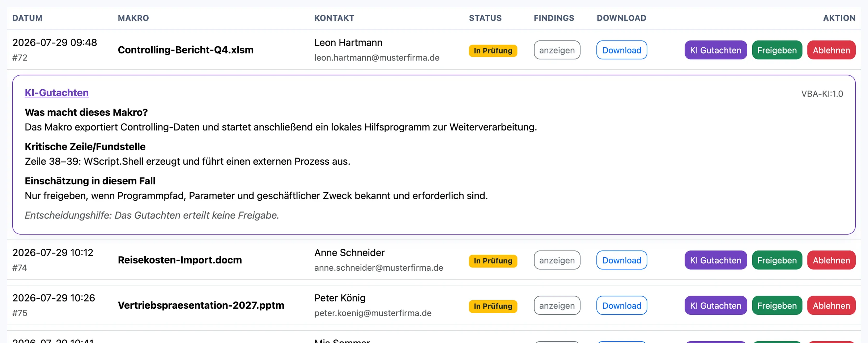Click contact name Peter König
Viewport: 868px width, 343px height.
[x=340, y=298]
